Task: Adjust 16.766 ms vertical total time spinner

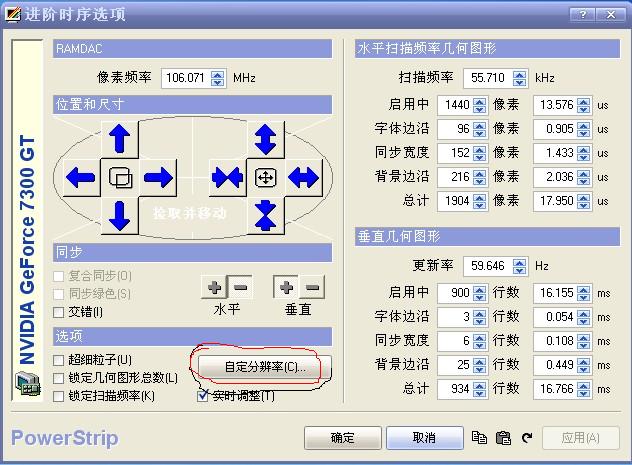Action: pos(584,389)
